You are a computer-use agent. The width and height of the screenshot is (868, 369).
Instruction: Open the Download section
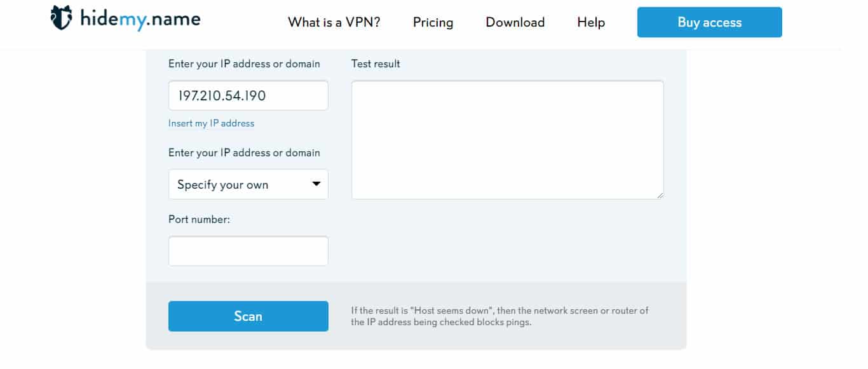pos(515,22)
